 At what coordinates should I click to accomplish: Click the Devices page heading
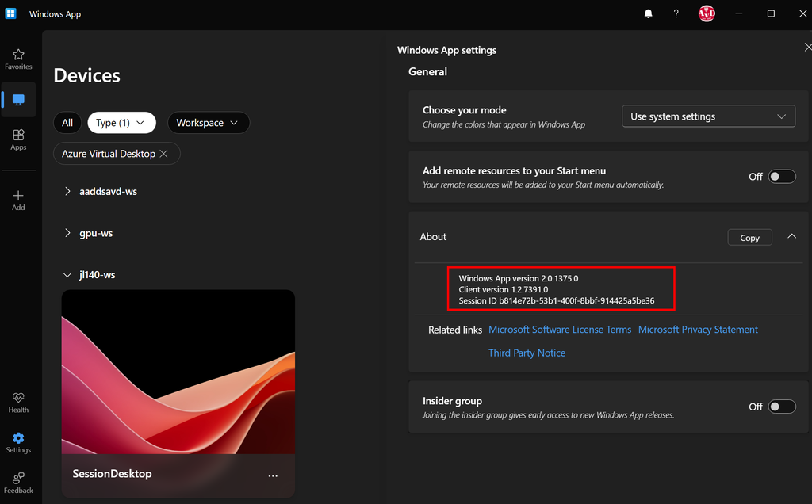tap(87, 75)
